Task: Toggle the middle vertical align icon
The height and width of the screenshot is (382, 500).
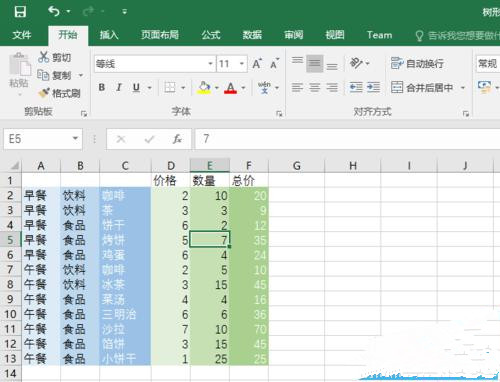Action: [x=314, y=63]
